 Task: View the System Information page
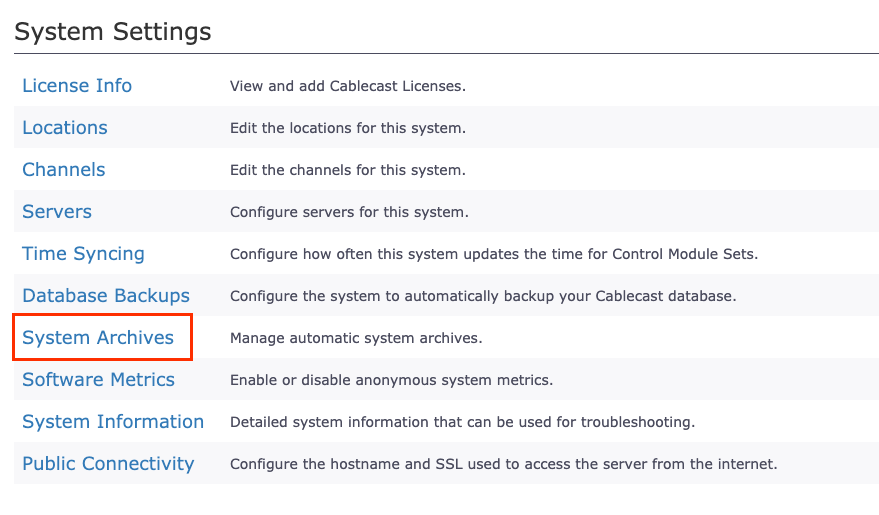point(113,422)
